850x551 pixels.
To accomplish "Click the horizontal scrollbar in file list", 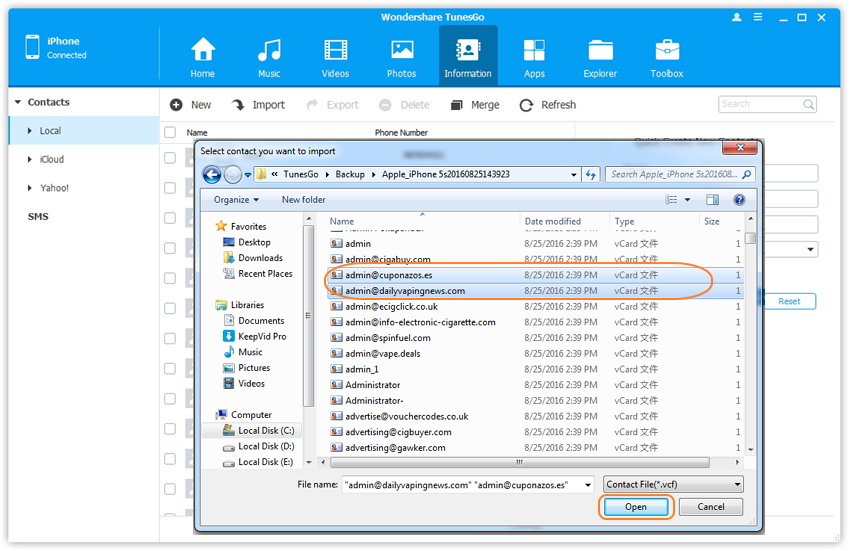I will pos(520,463).
